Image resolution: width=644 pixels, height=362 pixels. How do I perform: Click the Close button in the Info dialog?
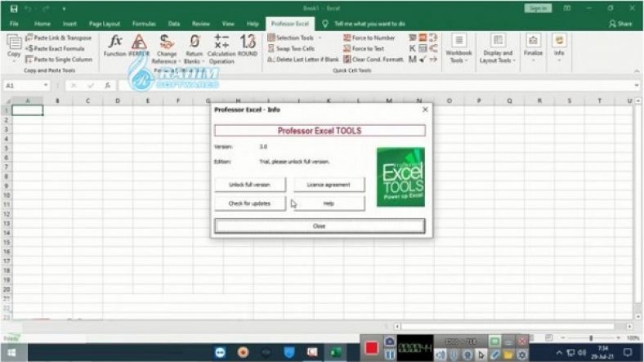(x=320, y=226)
